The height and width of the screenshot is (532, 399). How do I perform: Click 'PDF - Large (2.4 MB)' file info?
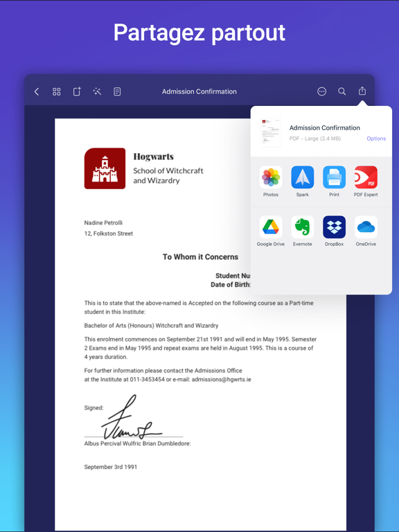315,139
